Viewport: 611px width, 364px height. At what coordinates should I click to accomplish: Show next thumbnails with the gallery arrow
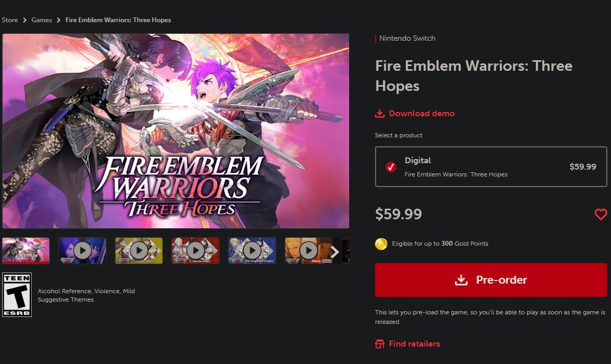click(335, 251)
